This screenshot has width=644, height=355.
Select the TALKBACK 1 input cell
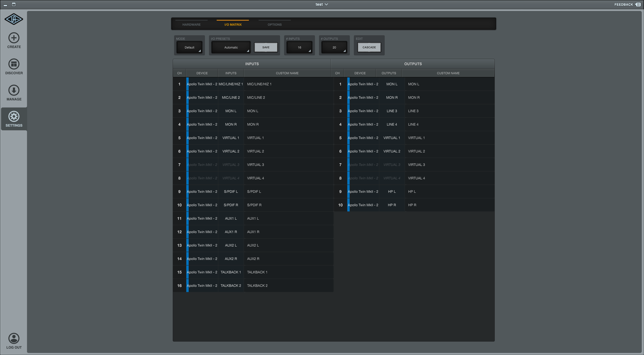[231, 272]
